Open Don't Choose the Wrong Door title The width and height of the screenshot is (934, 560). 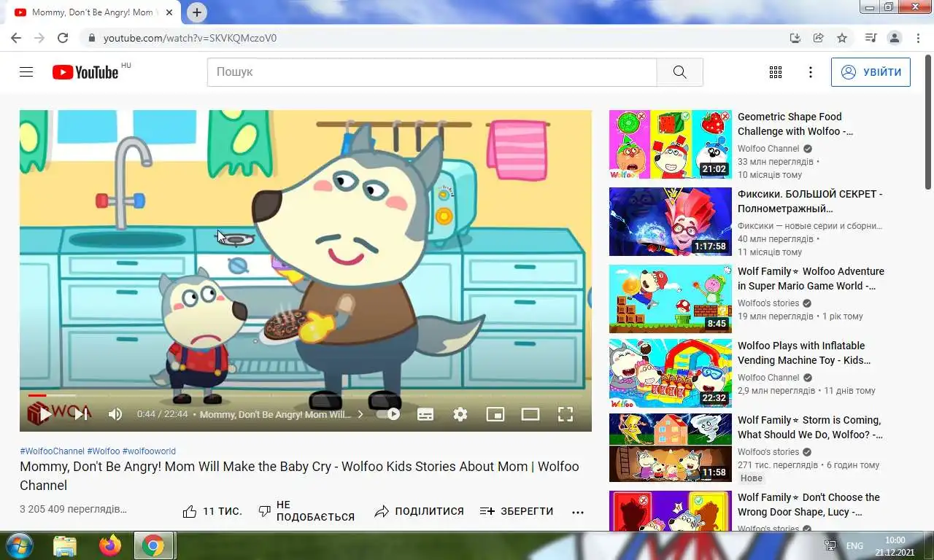tap(808, 505)
